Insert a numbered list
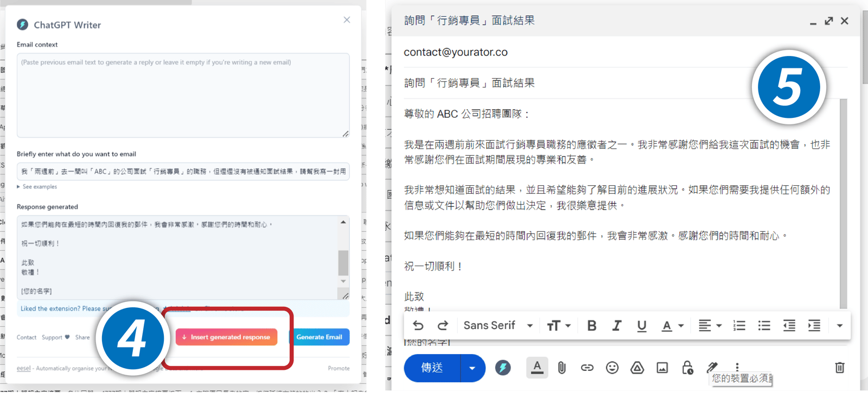868x410 pixels. [739, 326]
